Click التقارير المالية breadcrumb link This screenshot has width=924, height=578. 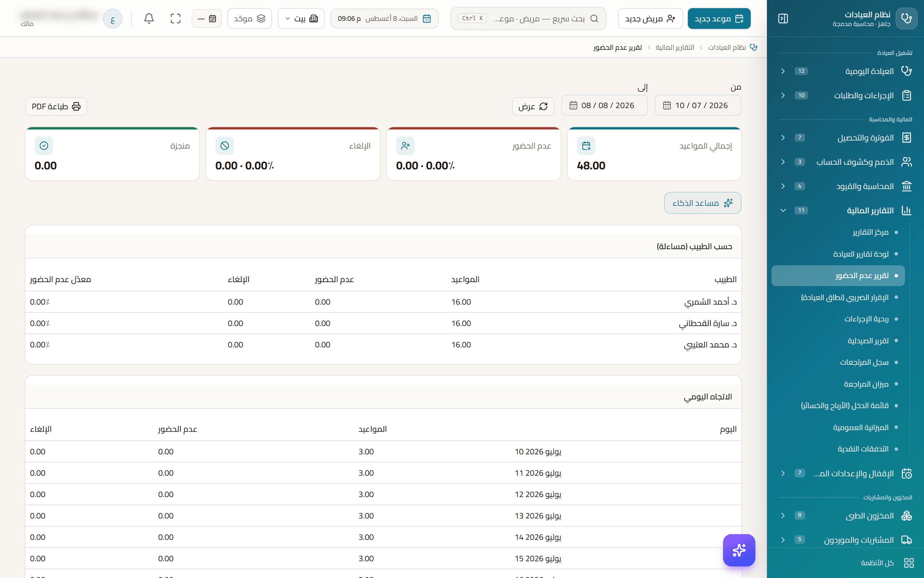click(675, 47)
